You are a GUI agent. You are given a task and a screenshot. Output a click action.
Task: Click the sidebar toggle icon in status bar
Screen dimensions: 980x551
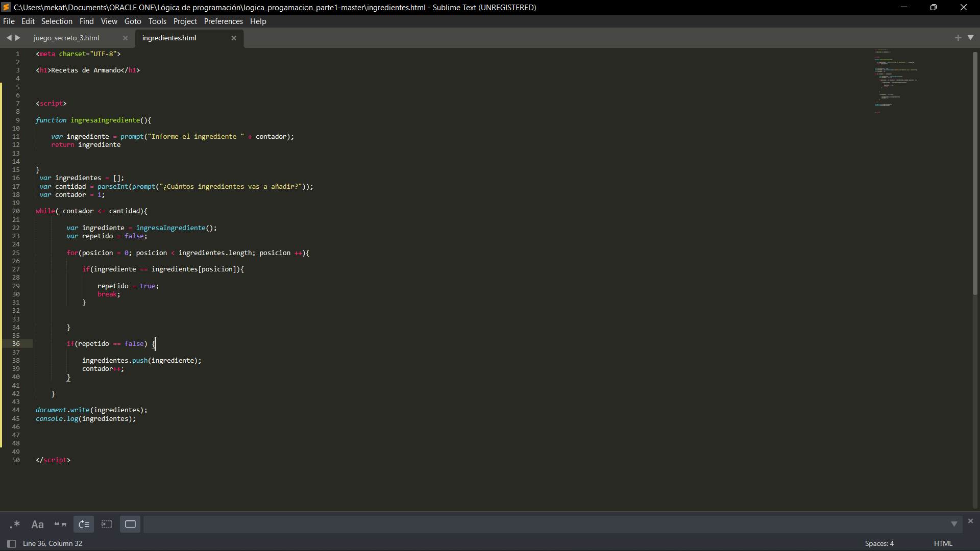11,544
